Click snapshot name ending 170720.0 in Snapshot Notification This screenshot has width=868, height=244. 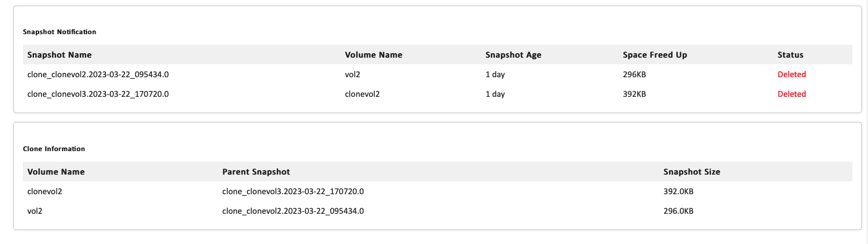tap(98, 94)
